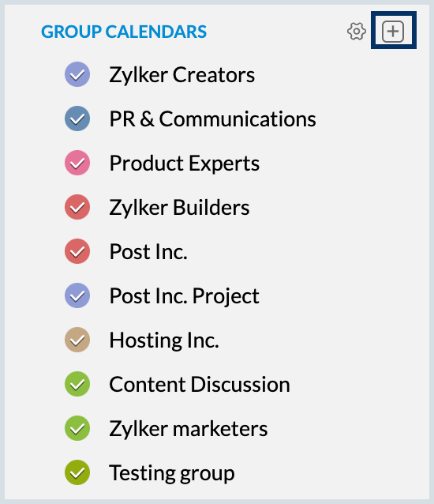The width and height of the screenshot is (434, 504).
Task: Toggle the Post Inc. calendar checkmark
Action: [x=77, y=251]
